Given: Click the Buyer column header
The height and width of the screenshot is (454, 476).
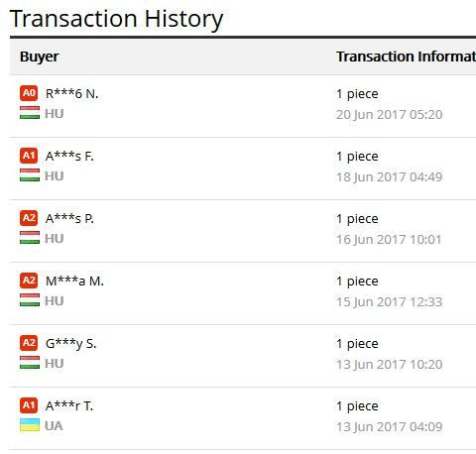Looking at the screenshot, I should tap(40, 57).
